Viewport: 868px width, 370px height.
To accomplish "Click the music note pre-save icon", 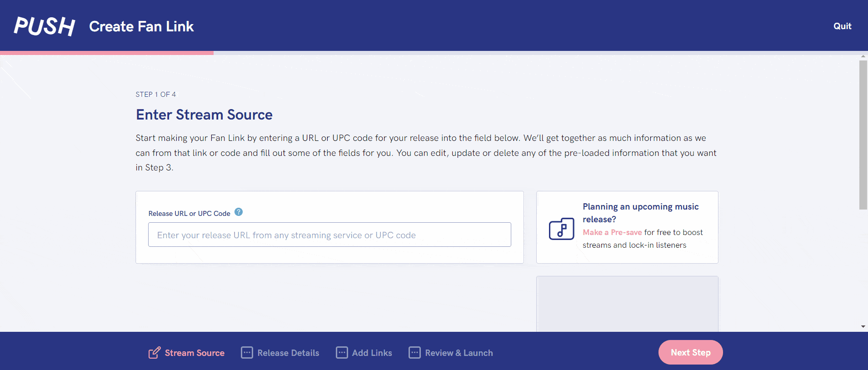I will coord(562,229).
